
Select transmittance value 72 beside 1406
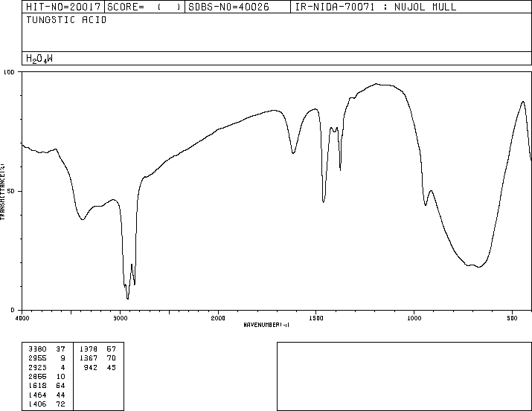pos(60,404)
